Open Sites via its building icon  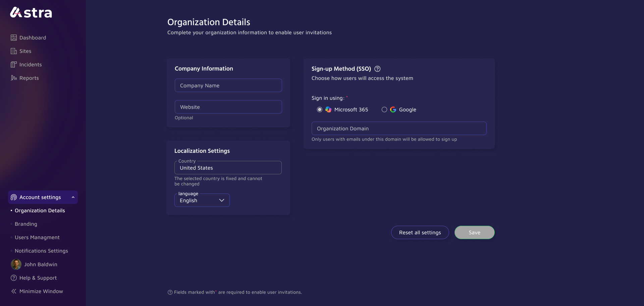point(14,51)
